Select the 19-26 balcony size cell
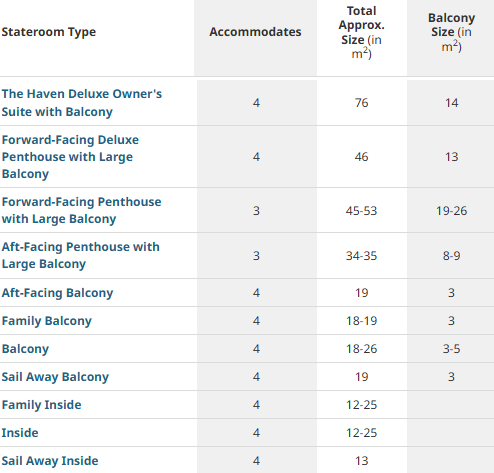This screenshot has width=494, height=473. pos(452,211)
